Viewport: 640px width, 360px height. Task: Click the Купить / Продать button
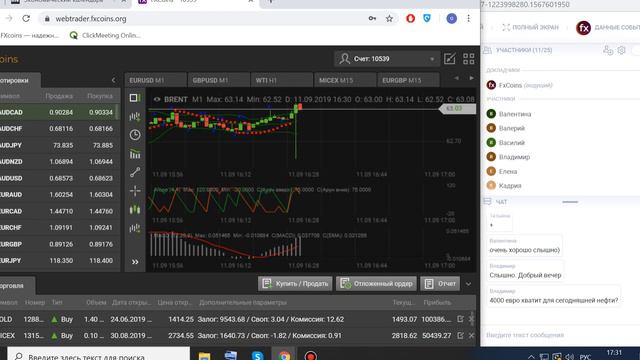click(296, 284)
